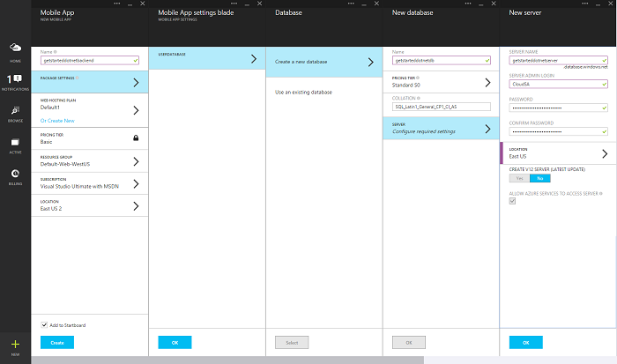Screen dimensions: 617x364
Task: Click Select button in Database blade
Action: click(x=292, y=342)
